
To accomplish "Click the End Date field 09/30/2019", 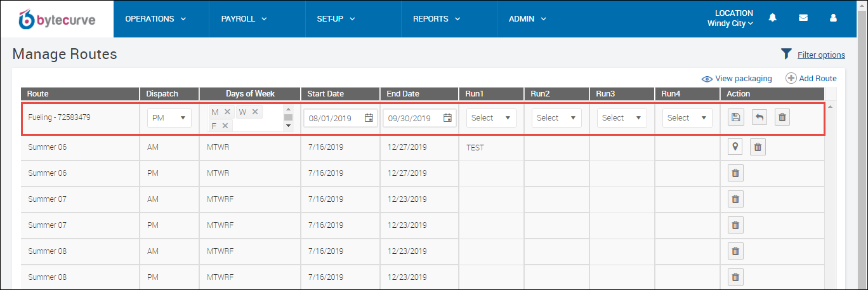I will click(419, 118).
